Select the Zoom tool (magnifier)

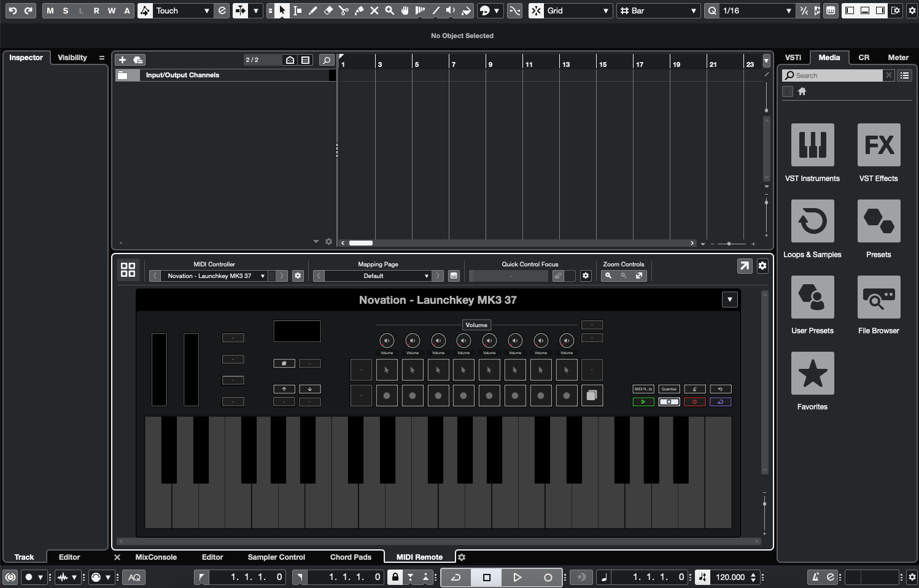coord(390,10)
